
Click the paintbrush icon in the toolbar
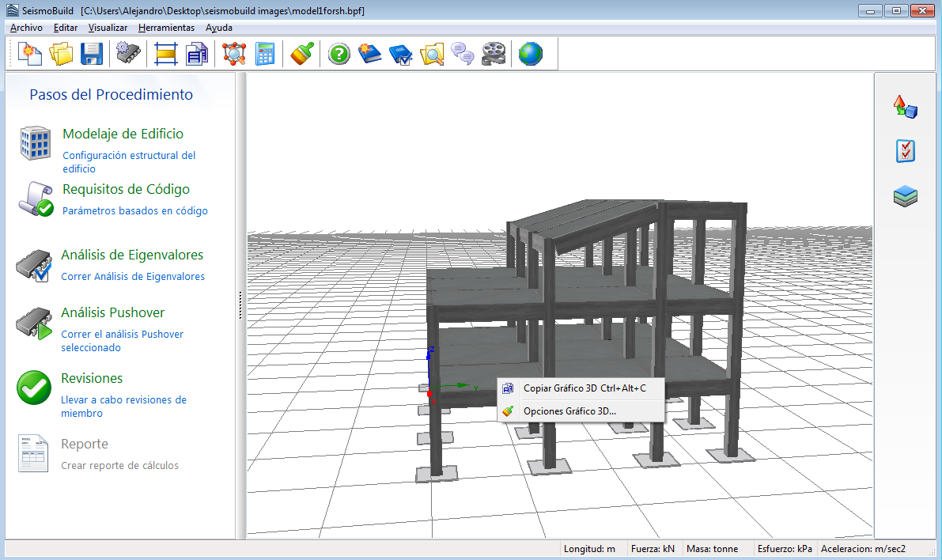(302, 54)
